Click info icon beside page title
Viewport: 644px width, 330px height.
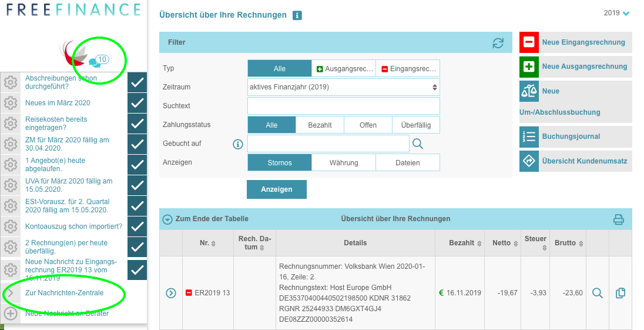297,15
